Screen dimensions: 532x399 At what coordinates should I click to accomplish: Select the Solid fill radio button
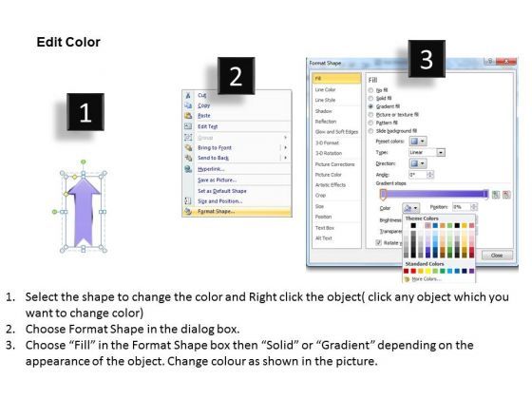coord(370,99)
